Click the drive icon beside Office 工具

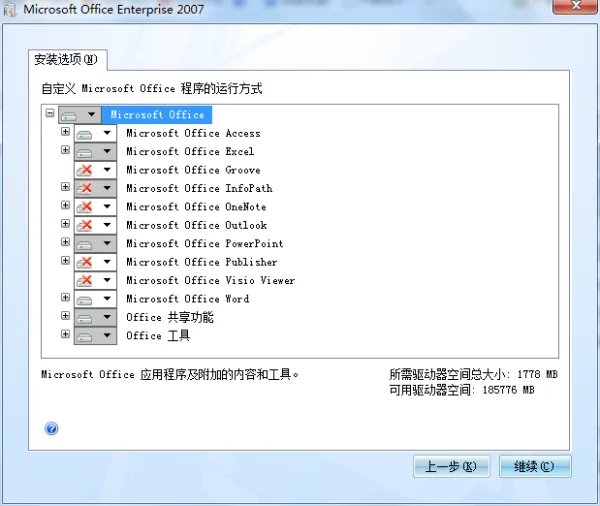(84, 336)
